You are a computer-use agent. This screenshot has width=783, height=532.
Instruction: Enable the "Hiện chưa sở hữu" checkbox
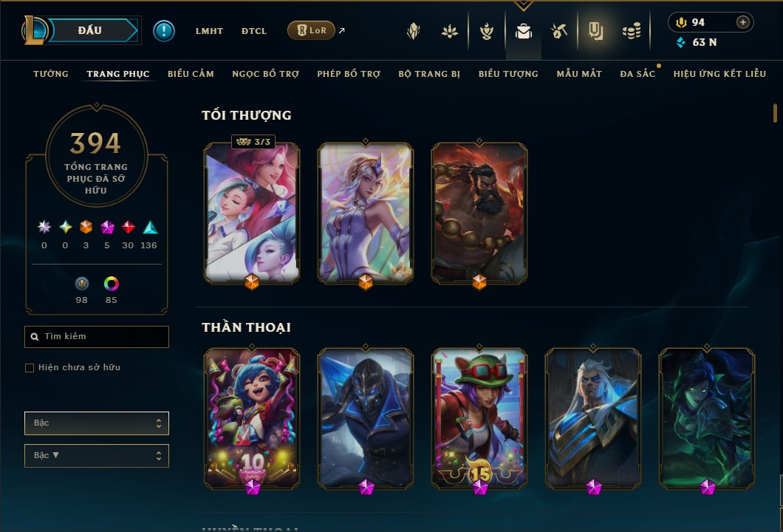coord(30,368)
